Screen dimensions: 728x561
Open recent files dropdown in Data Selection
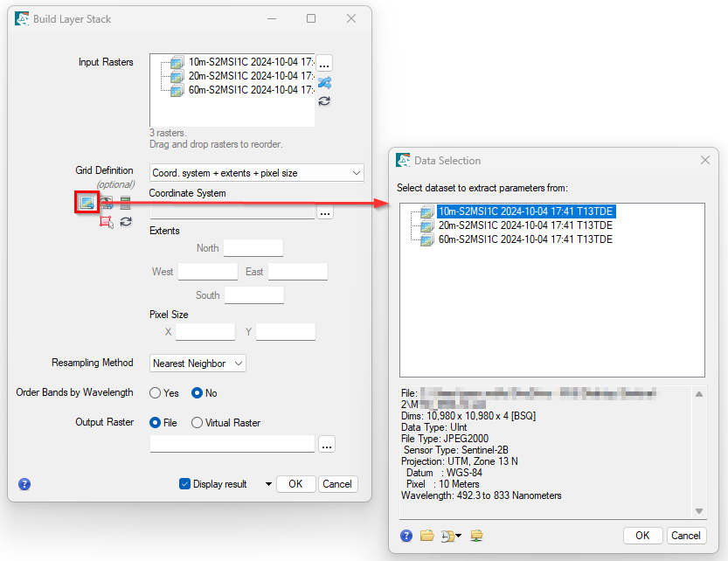coord(452,536)
